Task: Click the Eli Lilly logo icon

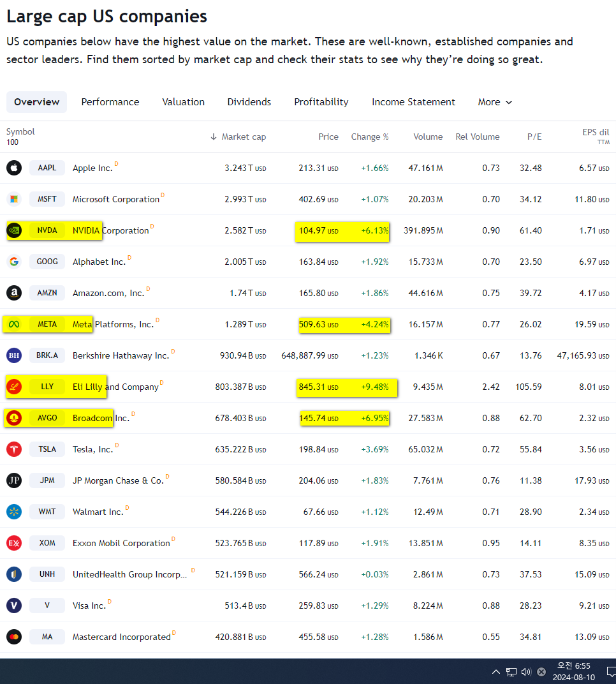Action: point(14,387)
